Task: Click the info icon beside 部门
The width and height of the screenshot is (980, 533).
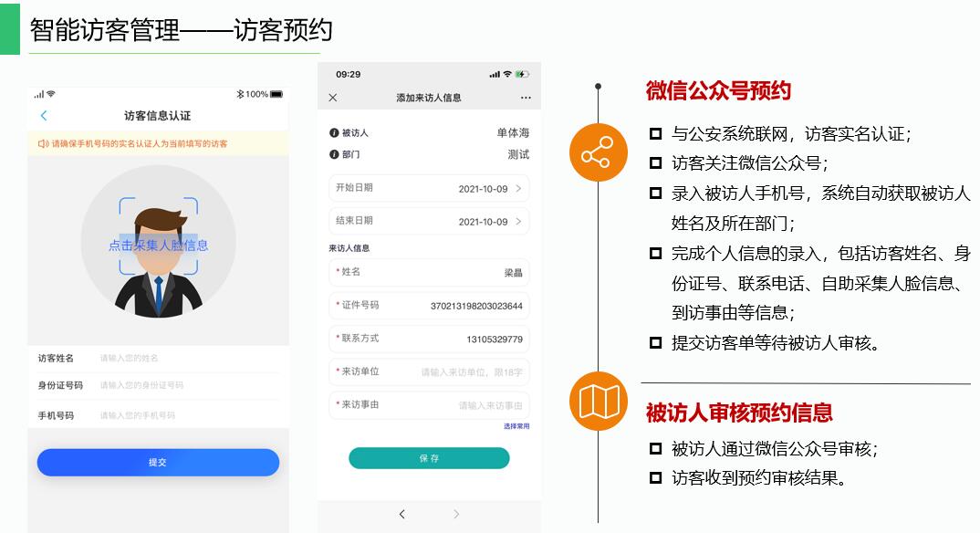Action: 334,155
